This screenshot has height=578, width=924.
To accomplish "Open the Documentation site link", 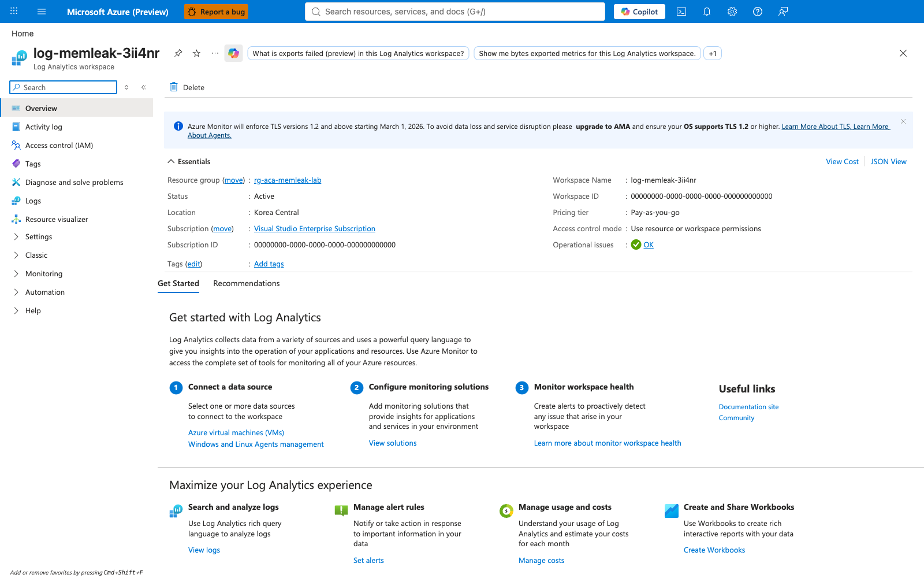I will pyautogui.click(x=748, y=407).
